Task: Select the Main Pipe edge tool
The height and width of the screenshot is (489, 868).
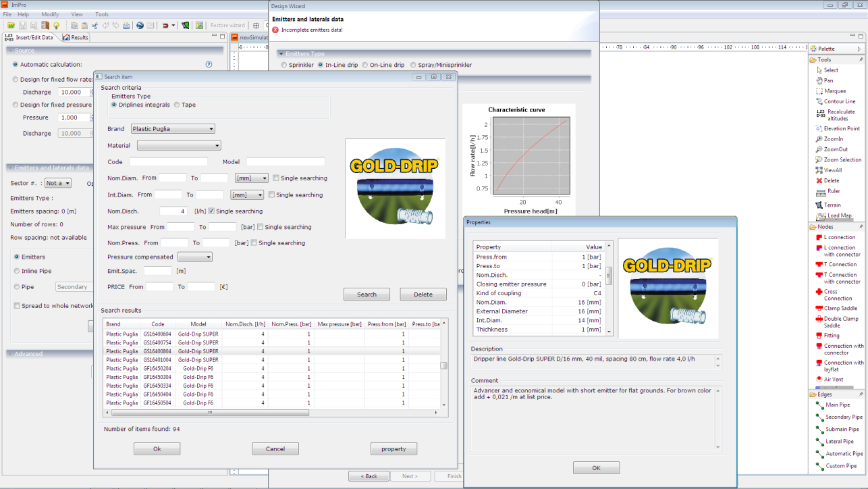Action: [838, 405]
